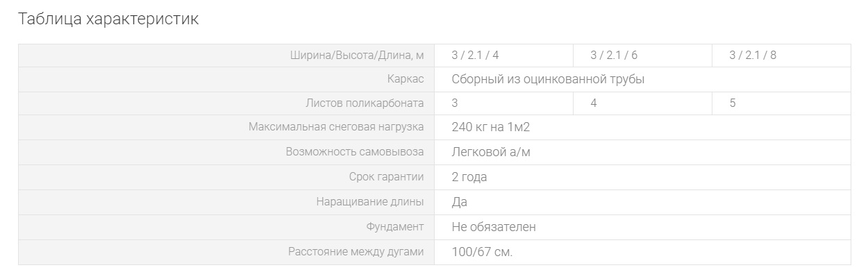
Task: Click the 'Таблица характеристик' heading
Action: [x=108, y=19]
